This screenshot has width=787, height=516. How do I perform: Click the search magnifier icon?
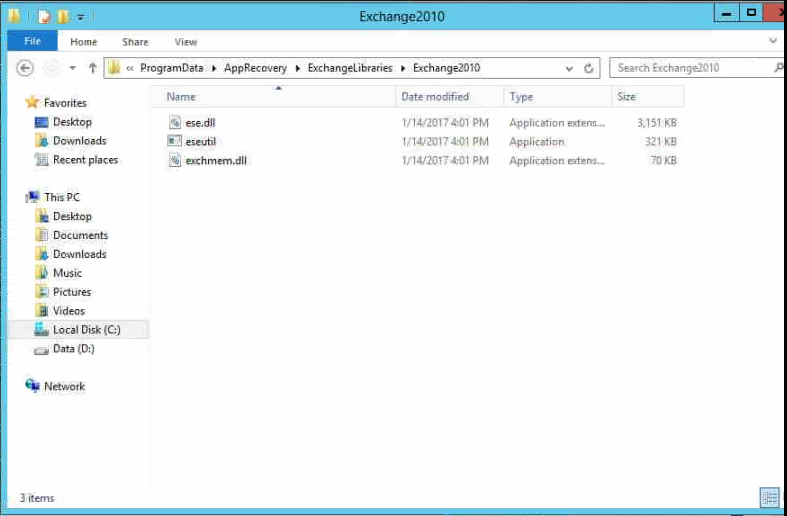point(778,67)
